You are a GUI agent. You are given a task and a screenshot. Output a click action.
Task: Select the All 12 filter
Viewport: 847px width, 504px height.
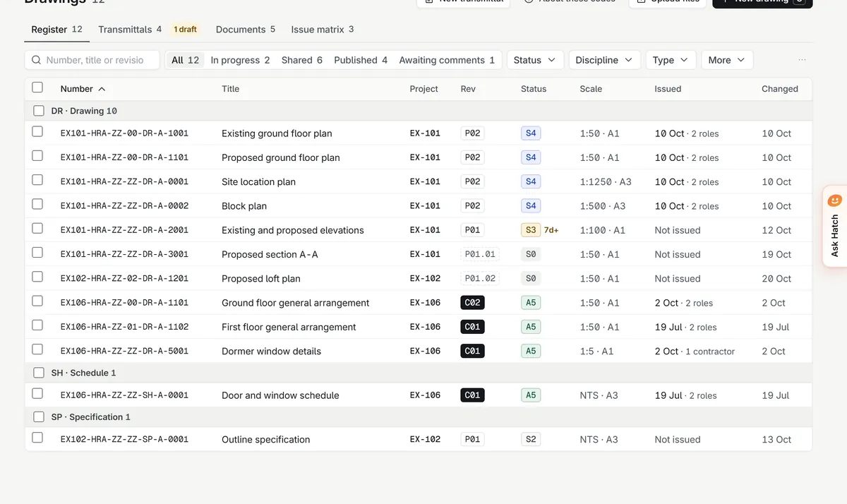click(185, 60)
